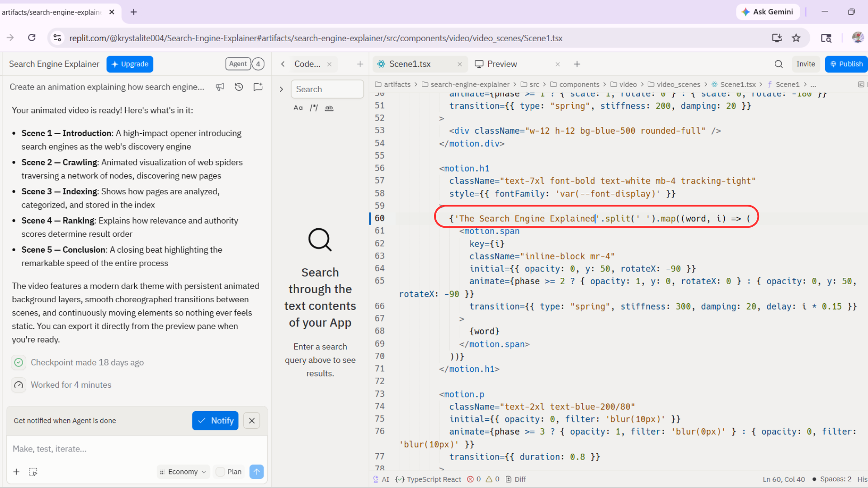The height and width of the screenshot is (488, 868).
Task: Open Ask Gemini in the browser
Action: 768,12
